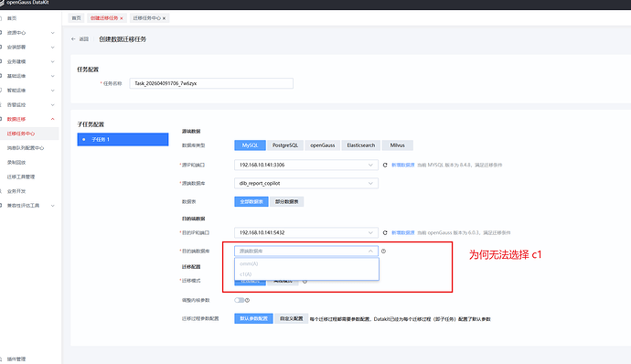Viewport: 631px width, 364px height.
Task: Choose 默认参数配置 for migration parameters
Action: click(x=253, y=318)
